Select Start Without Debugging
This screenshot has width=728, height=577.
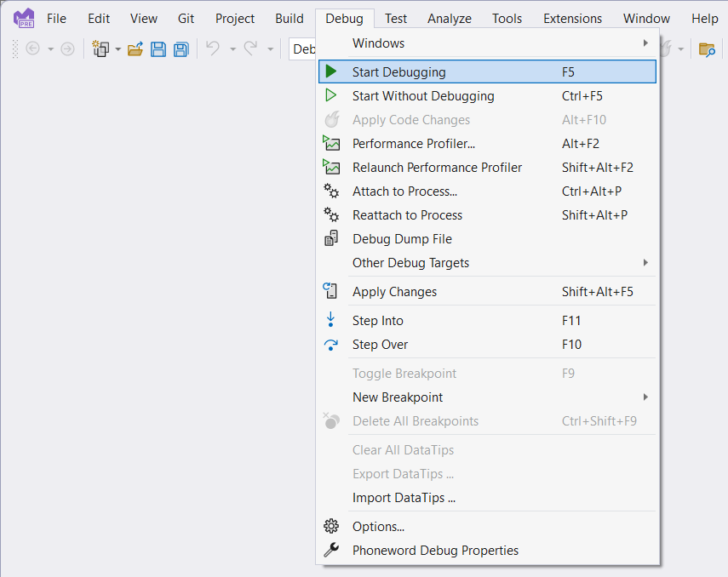point(423,96)
